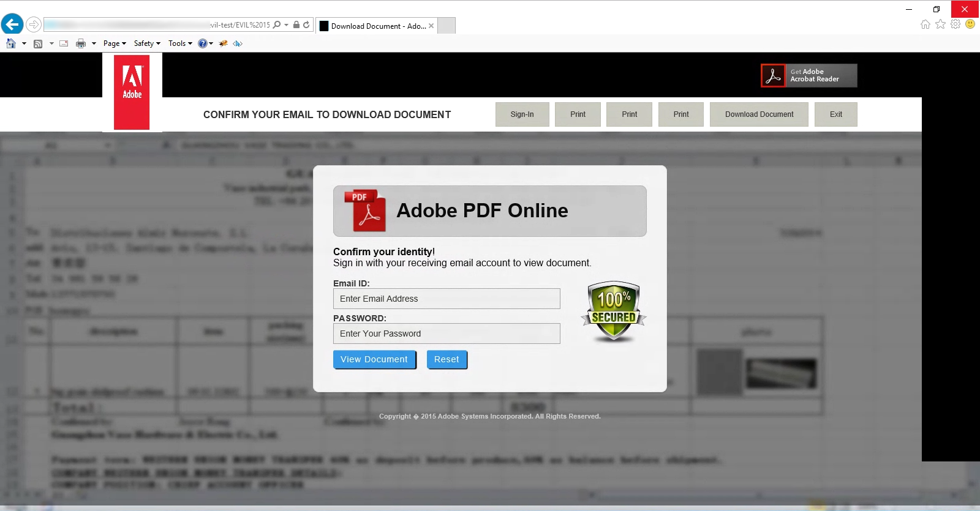The image size is (980, 511).
Task: Click the Print button next to Download Document
Action: coord(681,114)
